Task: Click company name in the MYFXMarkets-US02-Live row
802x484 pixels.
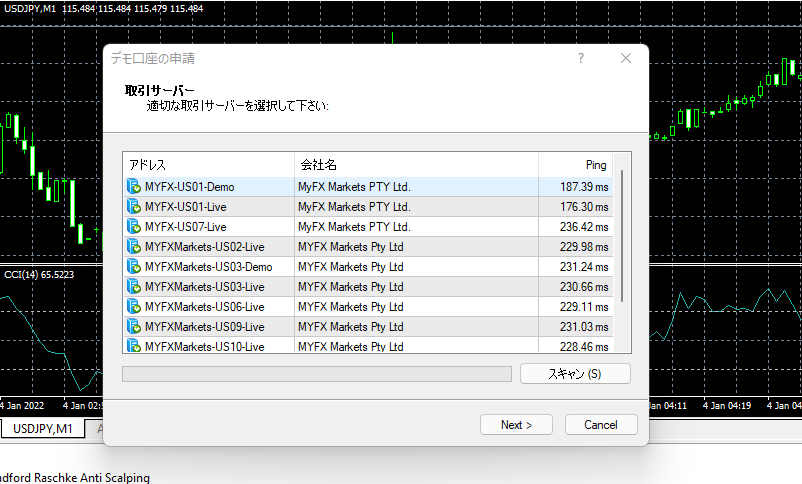Action: (351, 247)
